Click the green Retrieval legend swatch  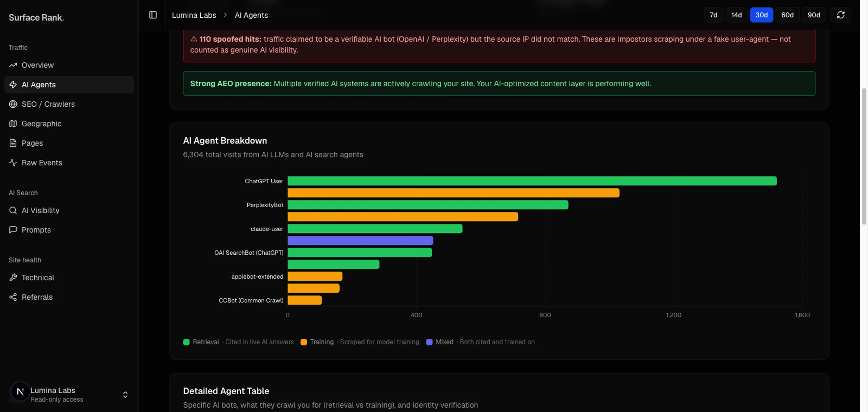[186, 342]
